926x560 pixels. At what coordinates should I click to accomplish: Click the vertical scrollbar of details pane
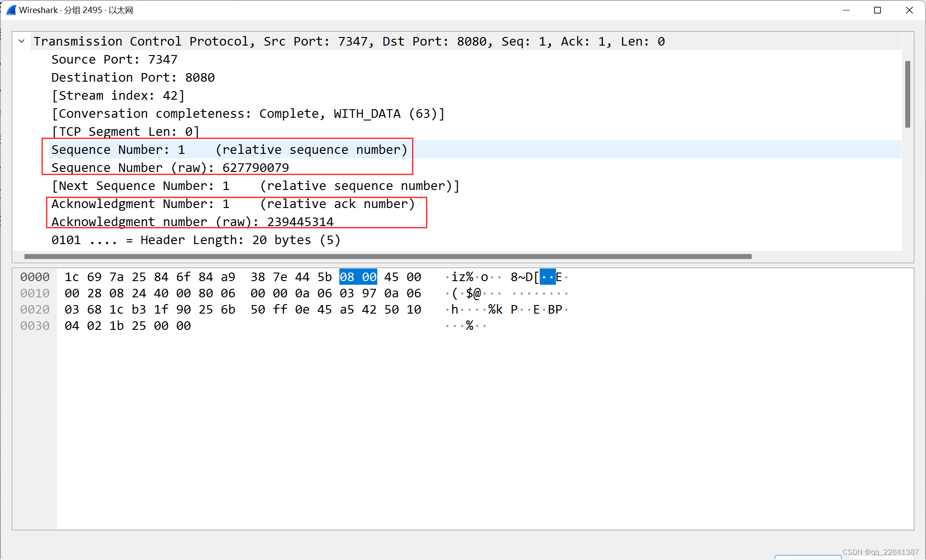907,94
